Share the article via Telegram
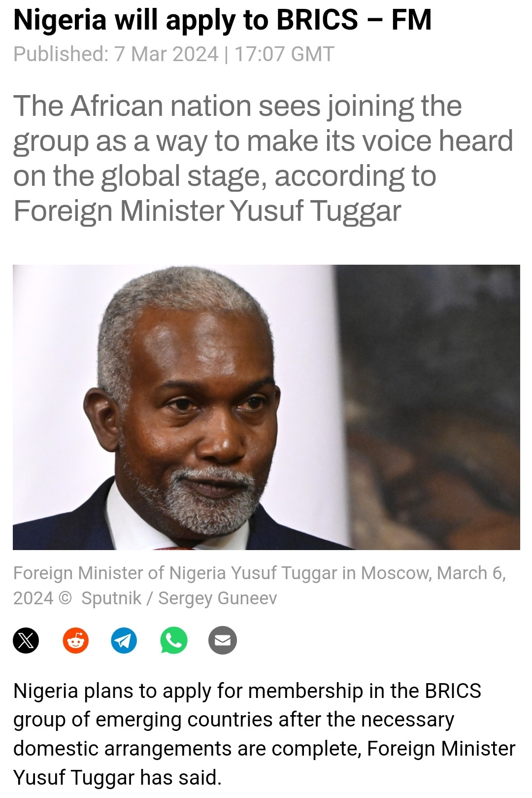Viewport: 532px width, 798px height. 124,640
